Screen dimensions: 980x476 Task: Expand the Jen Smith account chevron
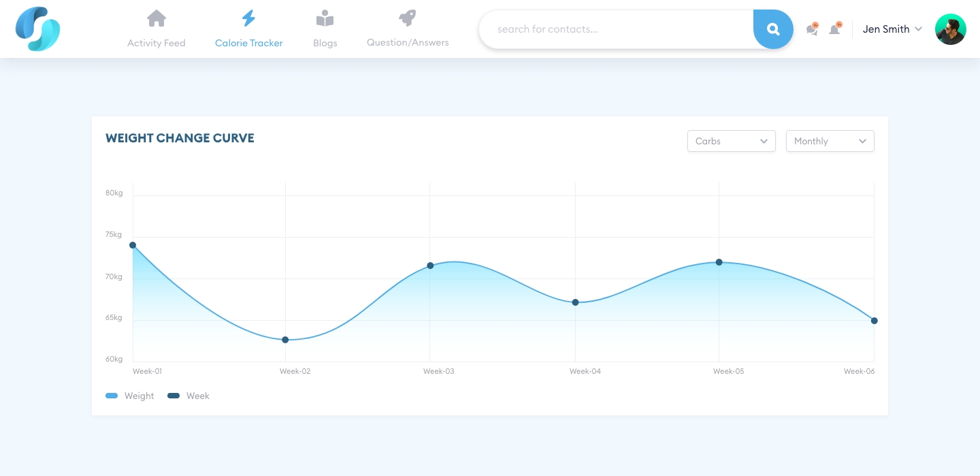(x=919, y=29)
